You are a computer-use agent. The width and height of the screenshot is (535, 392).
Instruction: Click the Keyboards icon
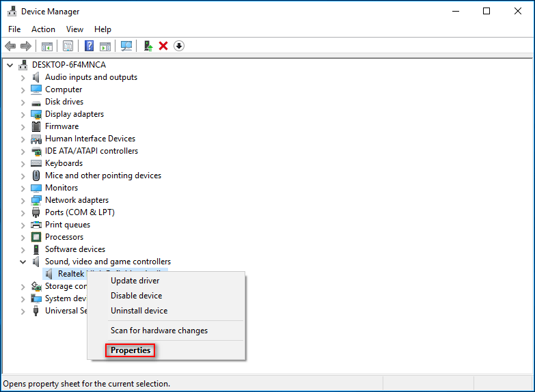(x=36, y=163)
